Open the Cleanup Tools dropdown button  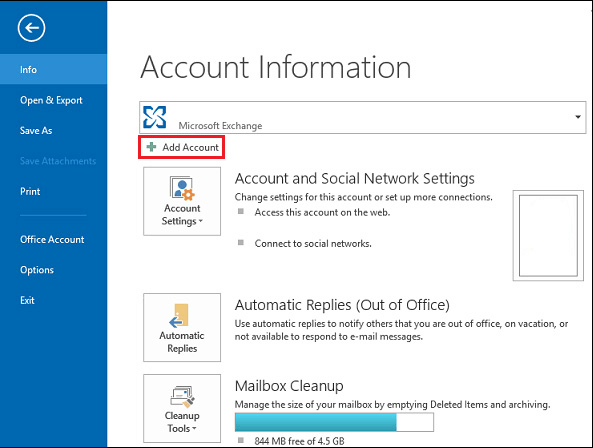coord(182,409)
